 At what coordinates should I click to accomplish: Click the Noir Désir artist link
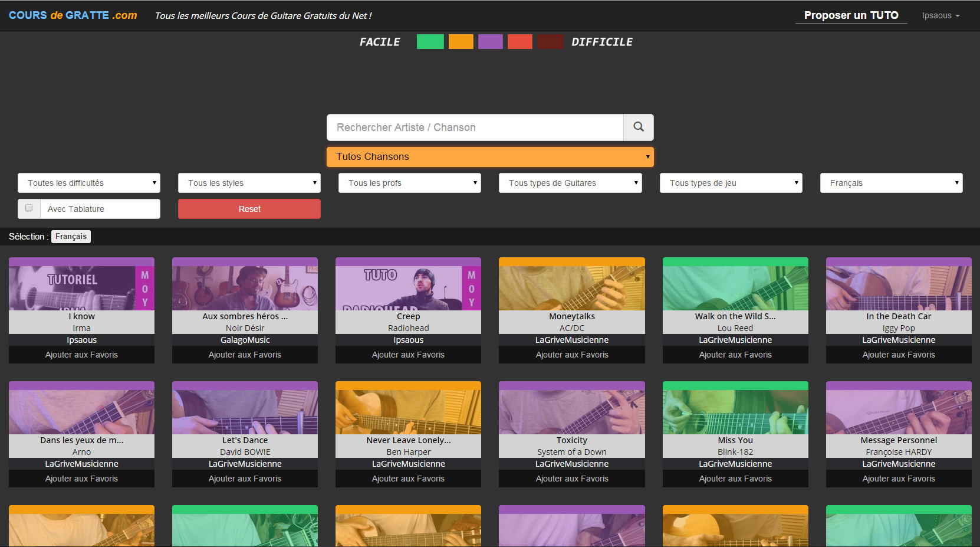tap(245, 328)
